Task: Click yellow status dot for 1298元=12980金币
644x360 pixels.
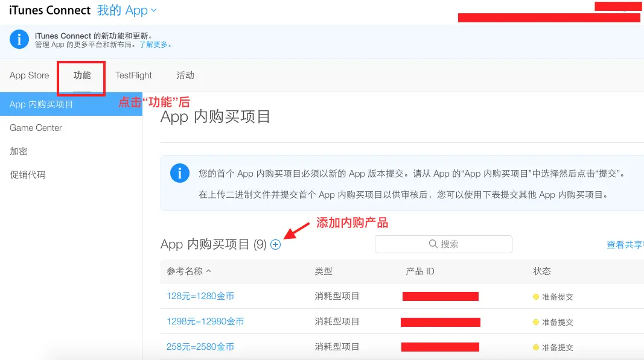Action: [x=535, y=322]
